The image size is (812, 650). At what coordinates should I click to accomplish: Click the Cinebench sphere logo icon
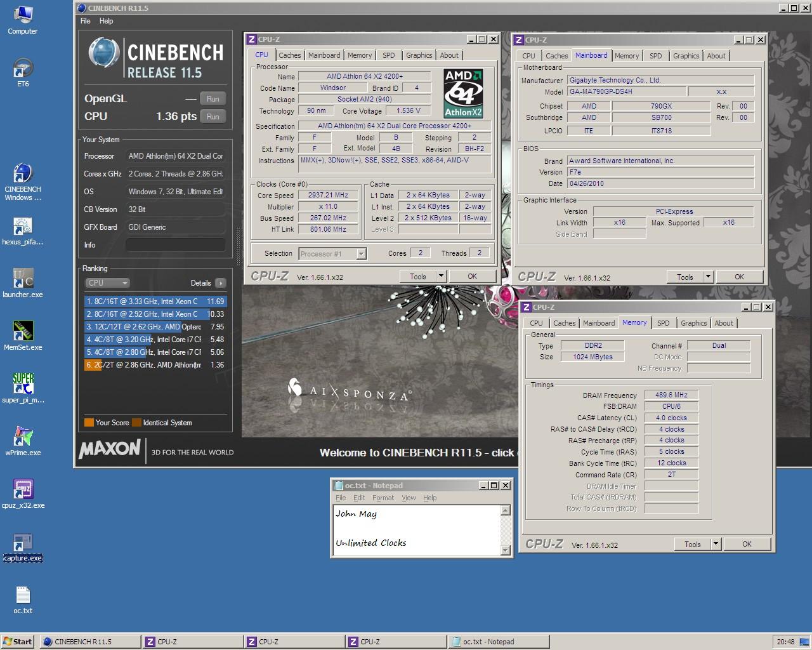pos(103,53)
